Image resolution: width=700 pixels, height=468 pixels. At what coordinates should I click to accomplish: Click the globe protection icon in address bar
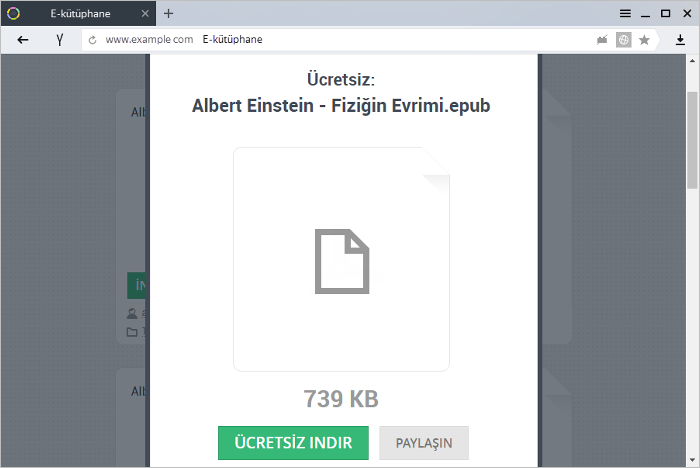tap(624, 40)
